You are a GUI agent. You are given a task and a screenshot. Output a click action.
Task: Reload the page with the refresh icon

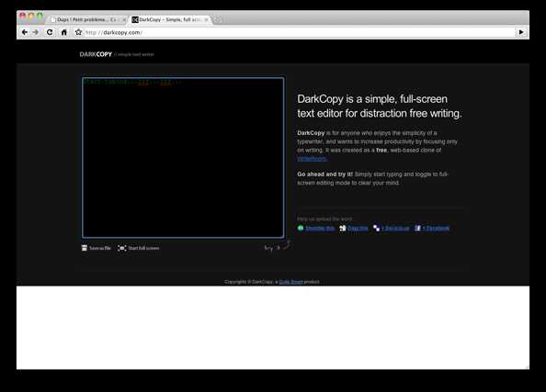point(50,32)
